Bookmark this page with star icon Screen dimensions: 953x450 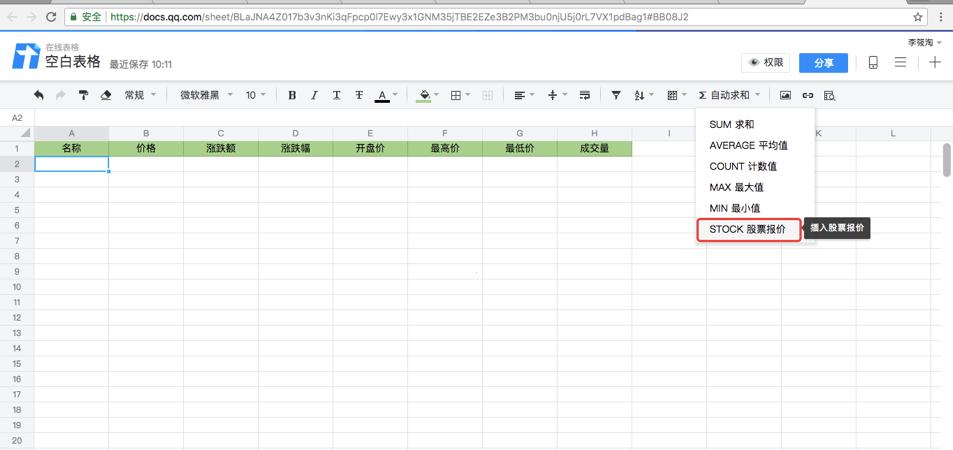point(918,17)
